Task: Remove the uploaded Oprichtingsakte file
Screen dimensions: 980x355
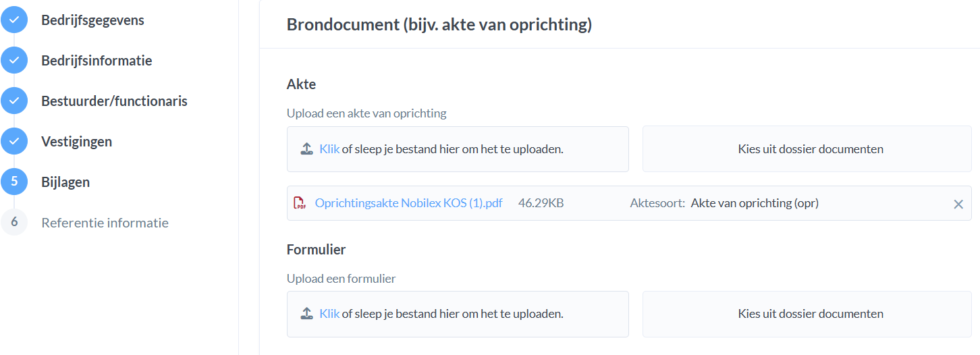Action: 958,204
